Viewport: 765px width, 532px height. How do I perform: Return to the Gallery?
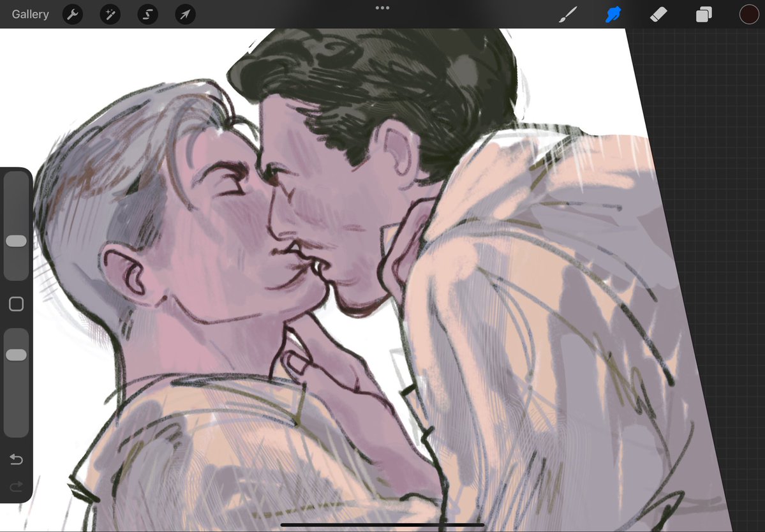30,14
